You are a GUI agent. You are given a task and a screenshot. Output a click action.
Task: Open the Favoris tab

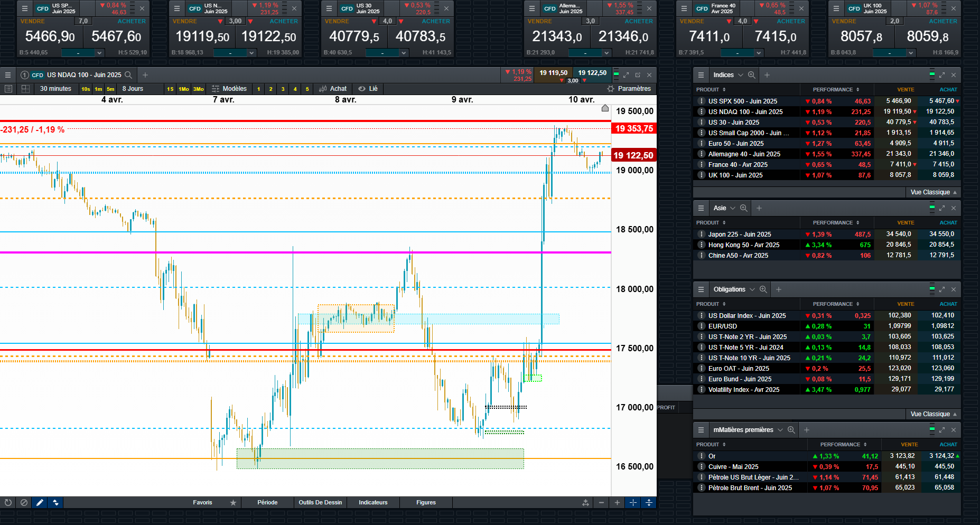point(202,503)
